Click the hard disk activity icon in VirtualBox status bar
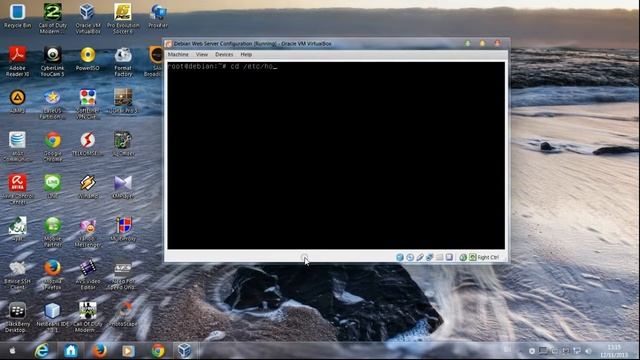Image resolution: width=640 pixels, height=360 pixels. tap(400, 257)
